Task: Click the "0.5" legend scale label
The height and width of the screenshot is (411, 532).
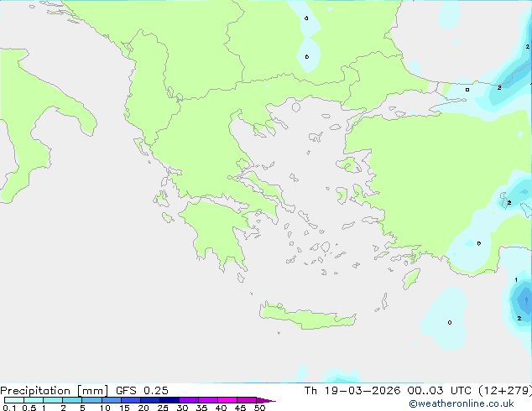Action: (x=29, y=408)
